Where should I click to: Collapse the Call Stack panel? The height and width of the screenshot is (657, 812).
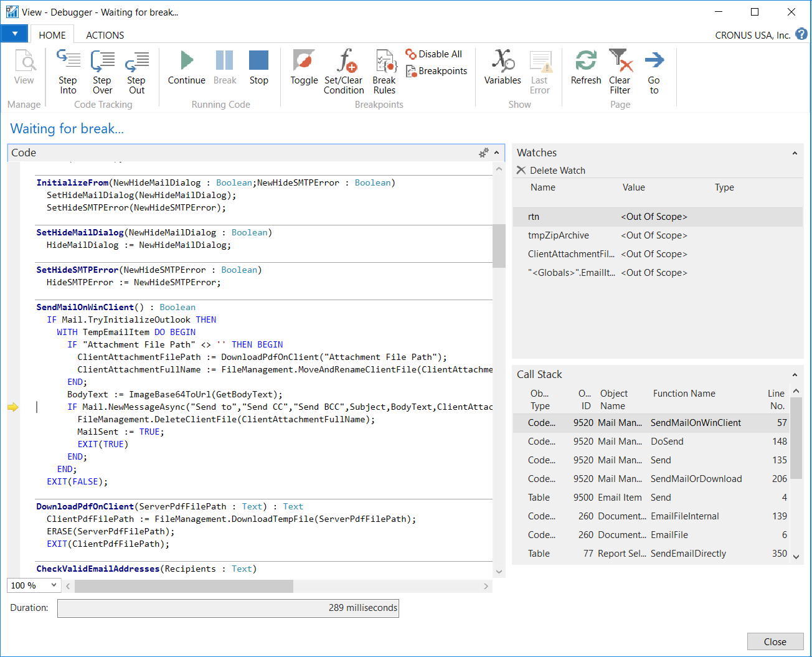click(795, 375)
